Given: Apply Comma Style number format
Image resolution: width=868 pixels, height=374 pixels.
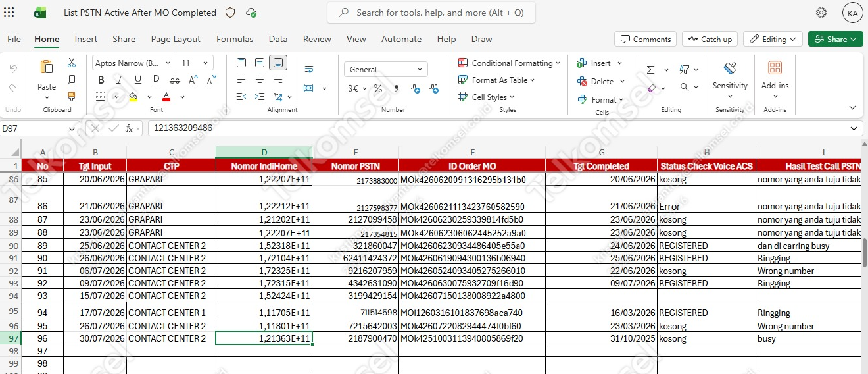Looking at the screenshot, I should tap(397, 88).
